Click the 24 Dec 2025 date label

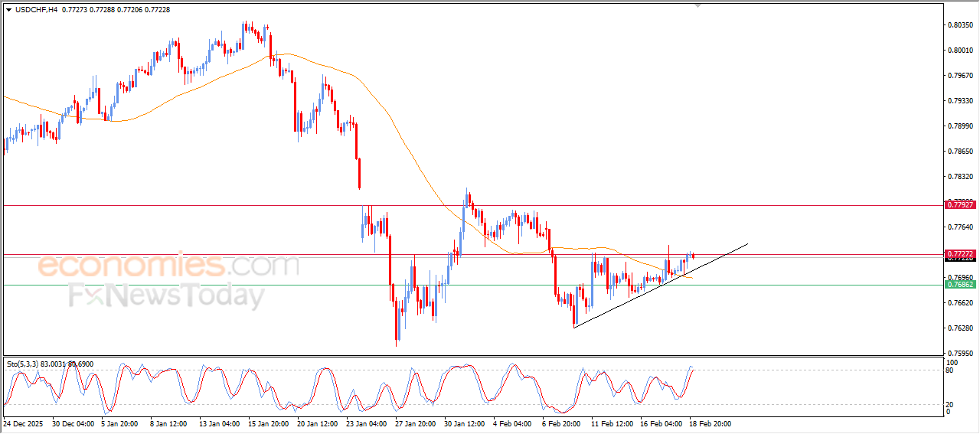tap(24, 423)
